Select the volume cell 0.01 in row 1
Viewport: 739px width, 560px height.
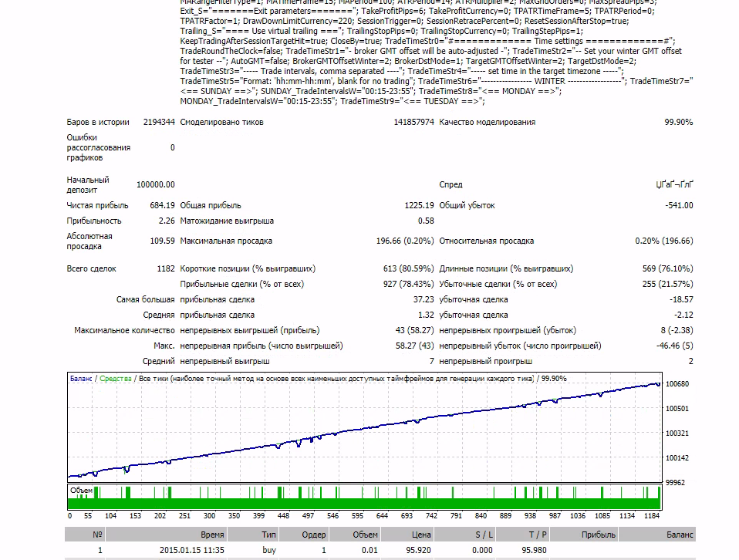[x=370, y=550]
